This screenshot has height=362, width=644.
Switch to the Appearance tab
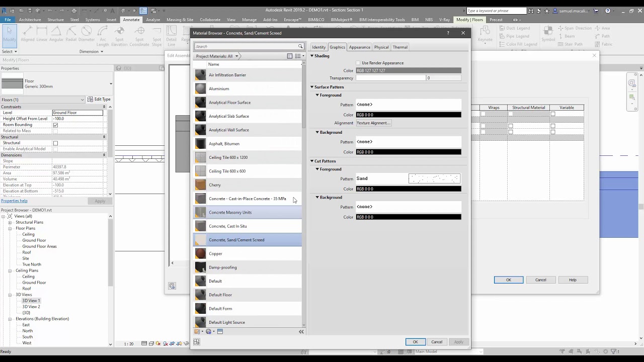click(x=360, y=47)
